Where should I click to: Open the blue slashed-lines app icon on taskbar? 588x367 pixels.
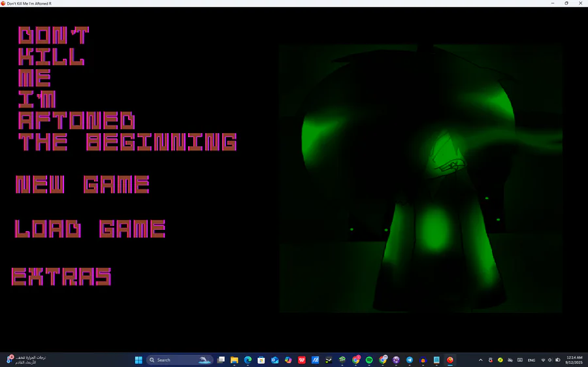click(316, 360)
